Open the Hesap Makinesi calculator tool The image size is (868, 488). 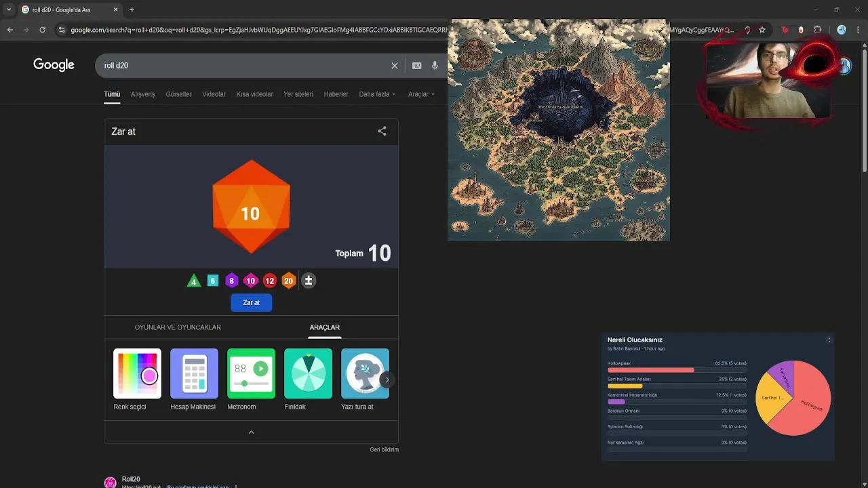tap(194, 380)
